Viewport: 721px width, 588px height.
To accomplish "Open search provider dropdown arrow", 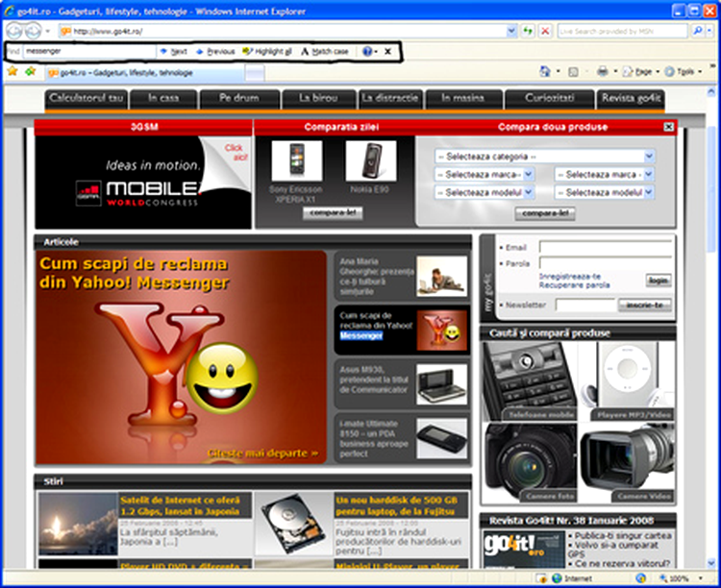I will tap(709, 32).
